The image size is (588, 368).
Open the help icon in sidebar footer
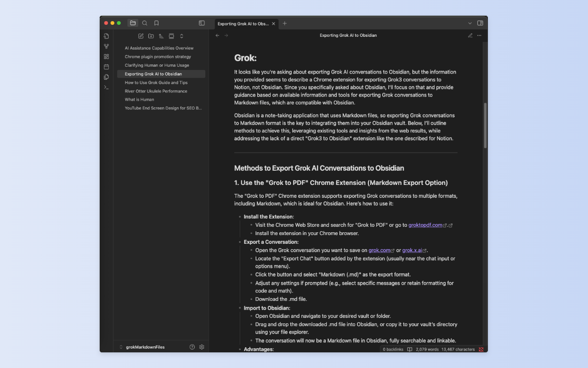(x=192, y=347)
